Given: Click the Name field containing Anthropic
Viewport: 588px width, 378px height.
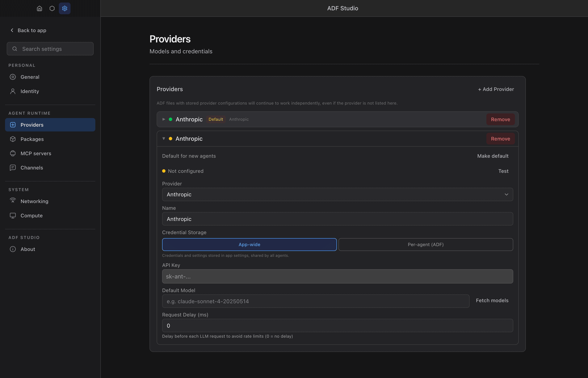Looking at the screenshot, I should (x=337, y=219).
